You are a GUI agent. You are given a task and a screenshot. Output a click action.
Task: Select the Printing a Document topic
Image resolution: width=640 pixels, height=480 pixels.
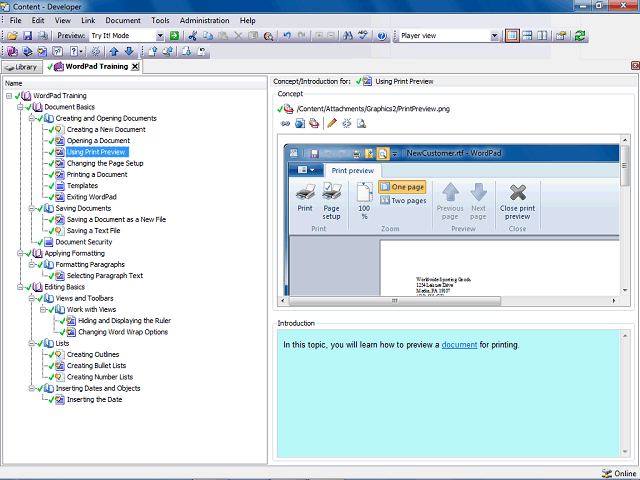click(97, 175)
